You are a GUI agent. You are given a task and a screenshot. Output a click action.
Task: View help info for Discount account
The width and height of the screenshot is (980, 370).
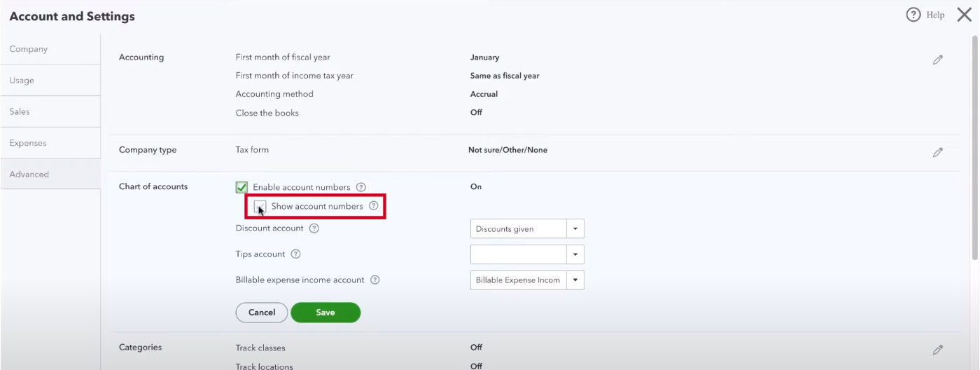point(314,228)
